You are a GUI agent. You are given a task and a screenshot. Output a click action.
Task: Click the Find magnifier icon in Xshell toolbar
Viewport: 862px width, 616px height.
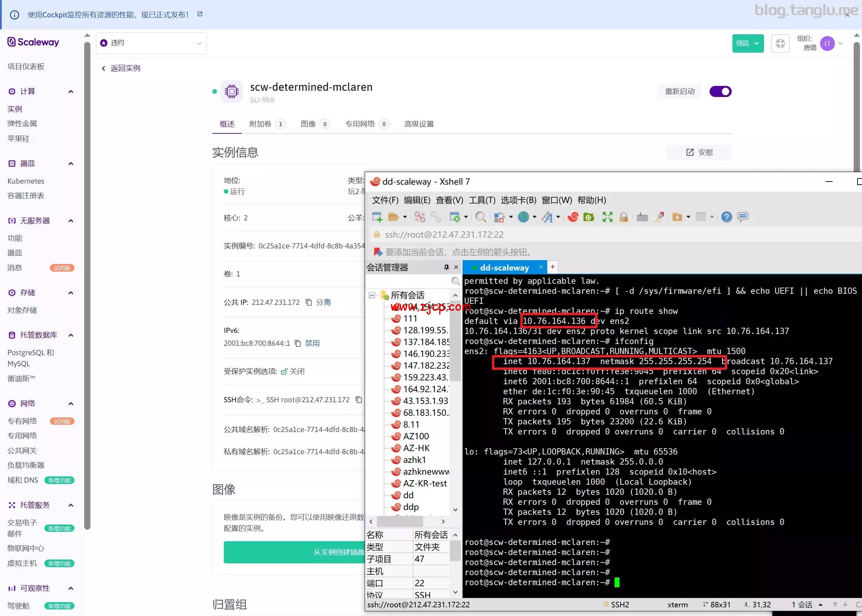point(481,217)
